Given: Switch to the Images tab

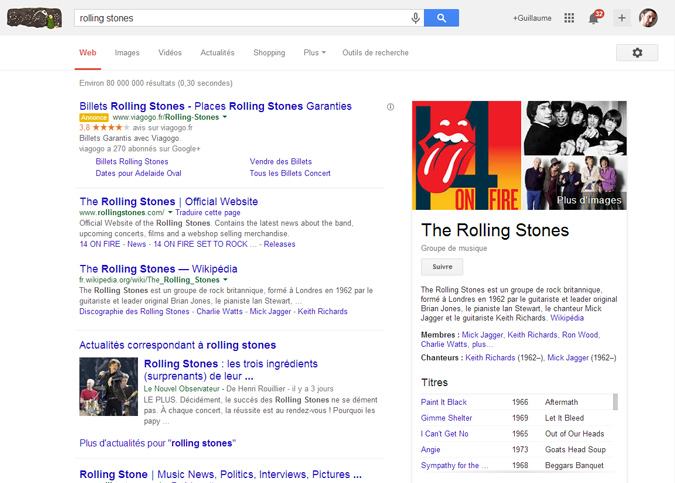Looking at the screenshot, I should tap(127, 52).
